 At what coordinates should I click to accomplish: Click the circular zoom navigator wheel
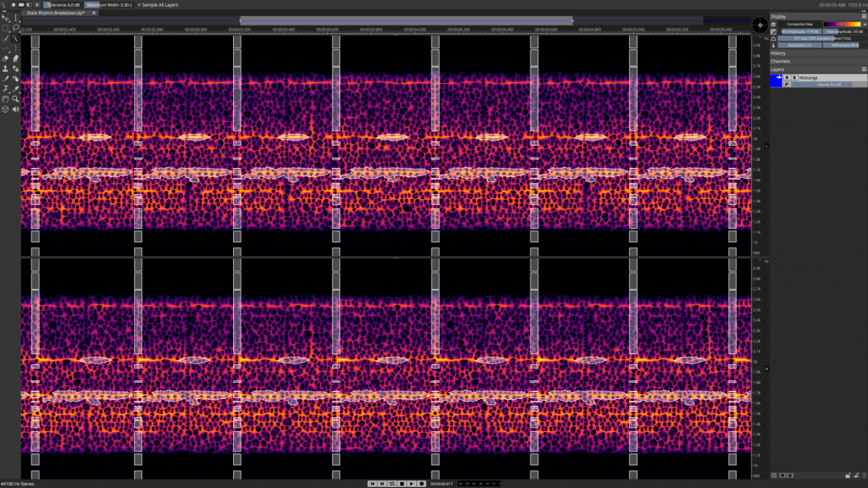click(x=759, y=25)
